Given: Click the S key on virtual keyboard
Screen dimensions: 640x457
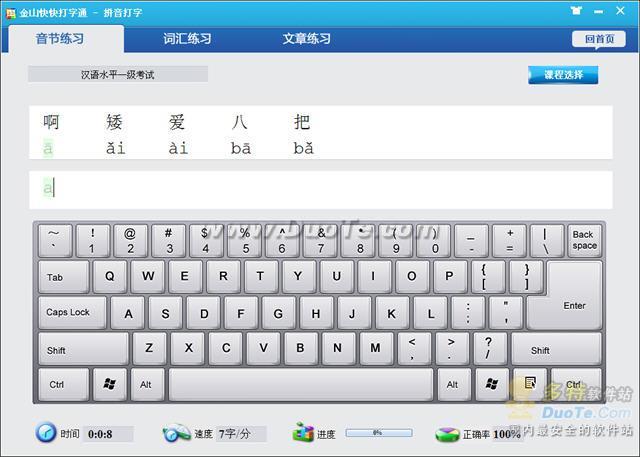Looking at the screenshot, I should click(166, 313).
